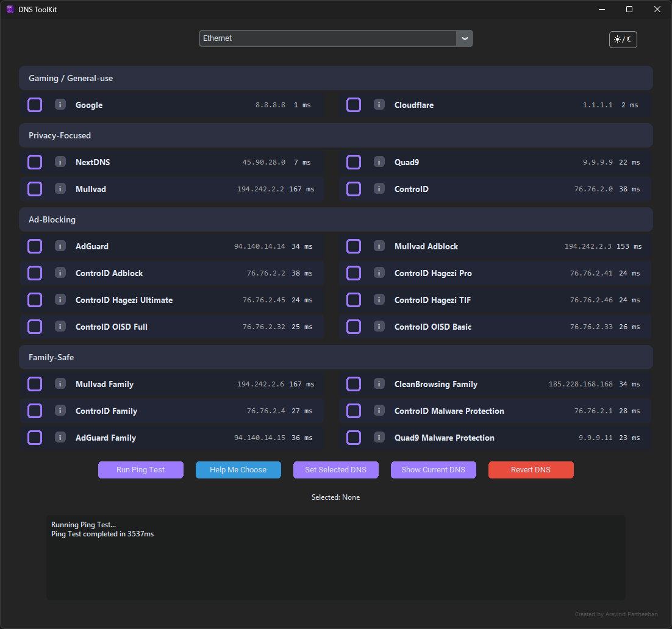Open ControlD OISD Full info icon
Viewport: 672px width, 629px height.
pos(60,327)
